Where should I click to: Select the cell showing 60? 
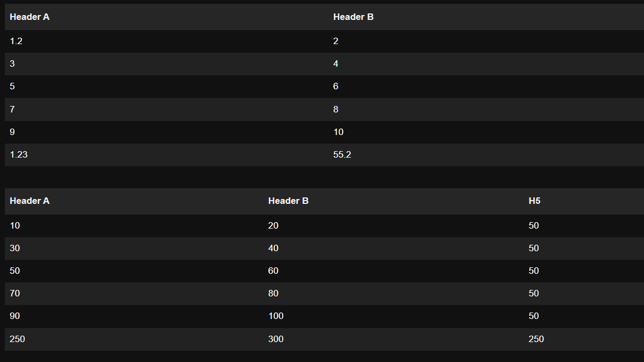[x=273, y=271]
